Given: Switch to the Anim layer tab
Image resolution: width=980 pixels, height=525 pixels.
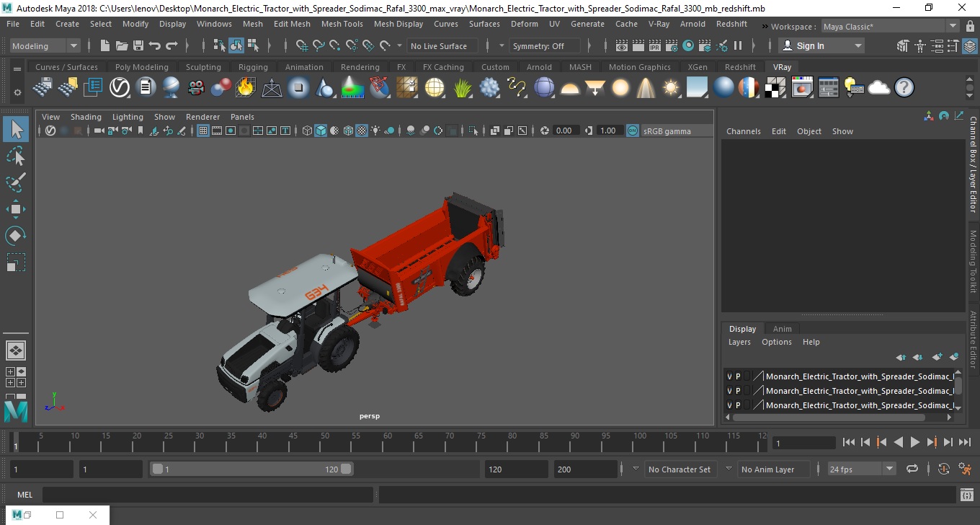Looking at the screenshot, I should pos(782,329).
